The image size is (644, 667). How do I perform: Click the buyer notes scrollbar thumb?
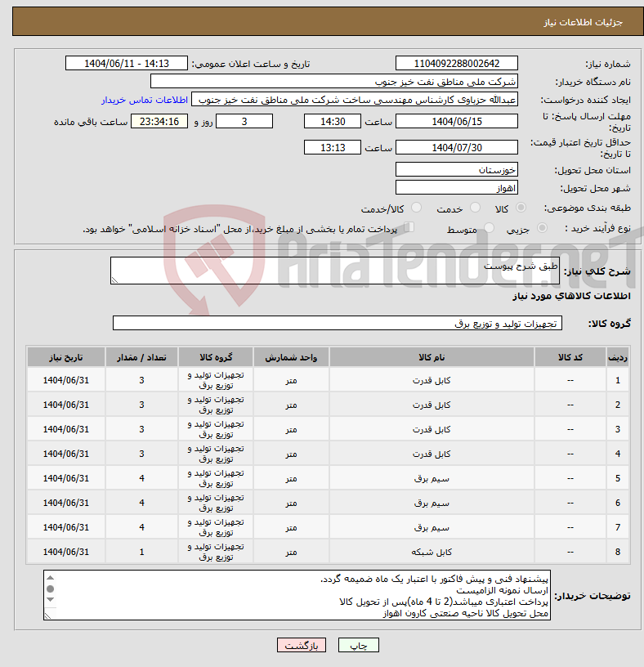pos(50,589)
